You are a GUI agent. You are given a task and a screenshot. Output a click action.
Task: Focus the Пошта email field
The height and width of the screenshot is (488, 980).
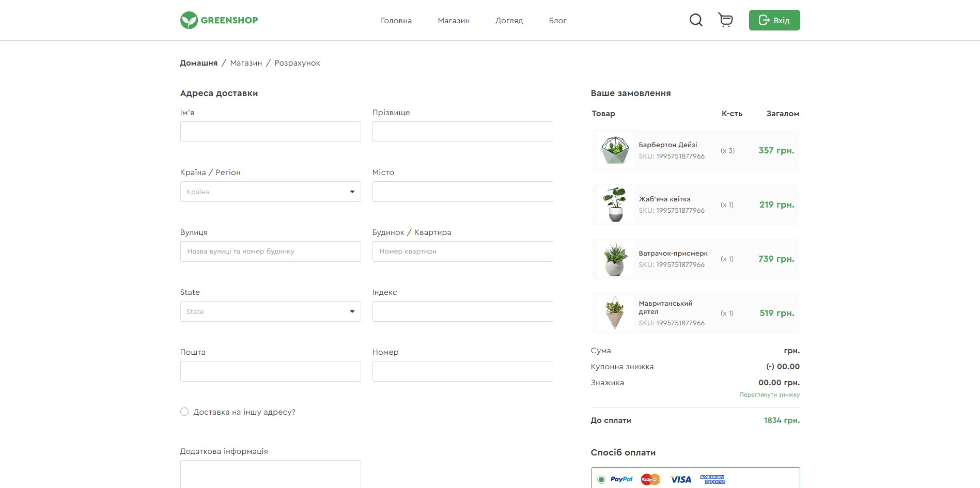271,371
